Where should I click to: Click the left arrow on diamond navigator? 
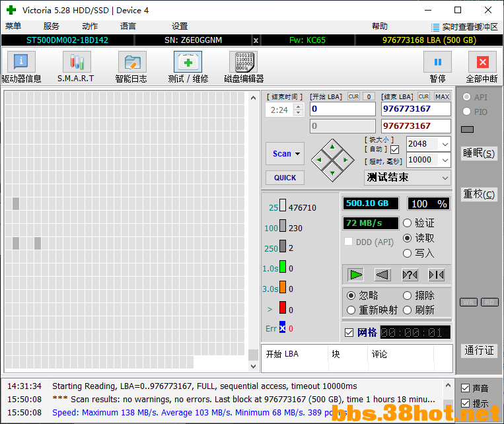pos(319,160)
